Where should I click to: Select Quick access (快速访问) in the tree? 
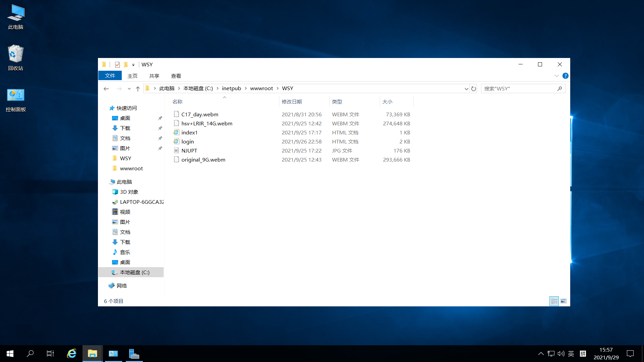[126, 108]
